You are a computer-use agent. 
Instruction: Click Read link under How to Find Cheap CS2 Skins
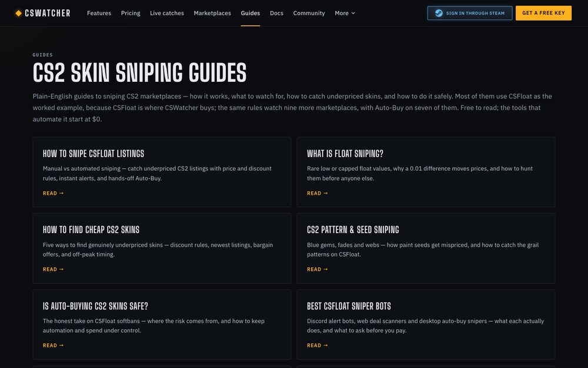(54, 269)
